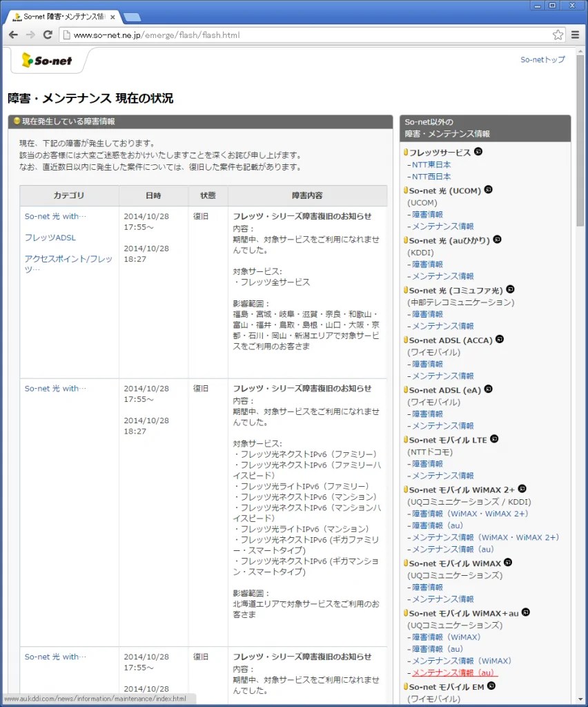588x707 pixels.
Task: Click the scrollbar down arrow
Action: click(x=580, y=699)
